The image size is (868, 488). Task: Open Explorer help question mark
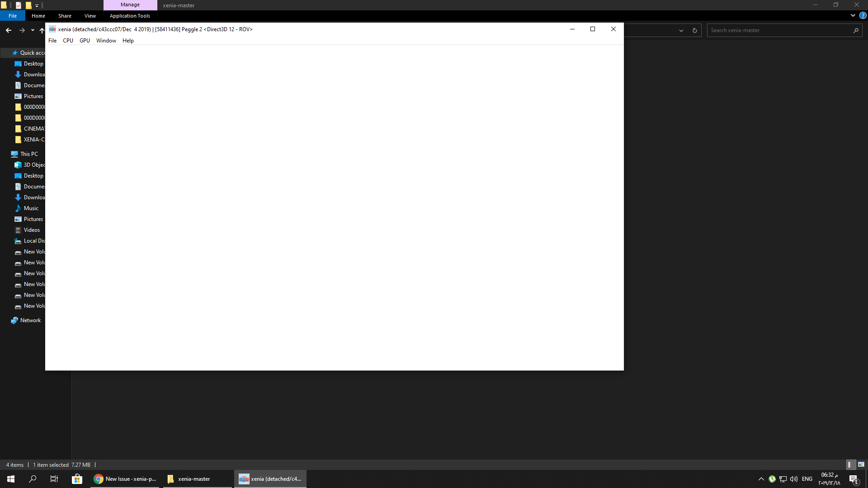click(x=863, y=15)
